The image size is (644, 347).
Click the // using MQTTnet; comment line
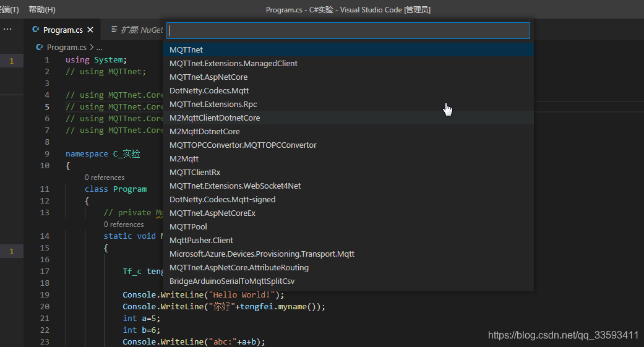(106, 72)
